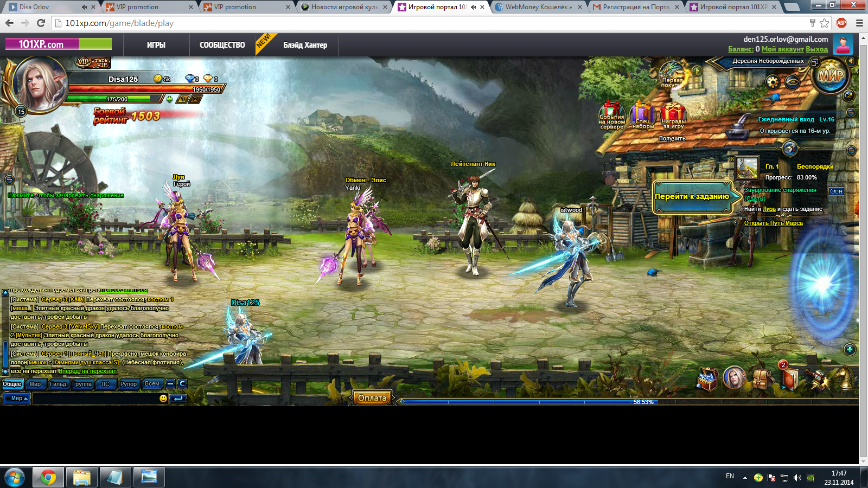Viewport: 868px width, 488px height.
Task: Open the red skill book icon
Action: 789,378
